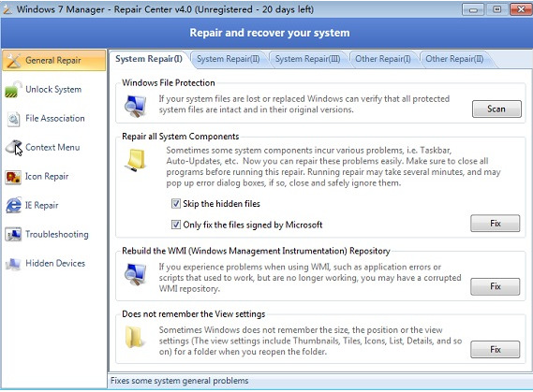Select the Hidden Devices icon
Viewport: 533px width, 392px height.
13,264
